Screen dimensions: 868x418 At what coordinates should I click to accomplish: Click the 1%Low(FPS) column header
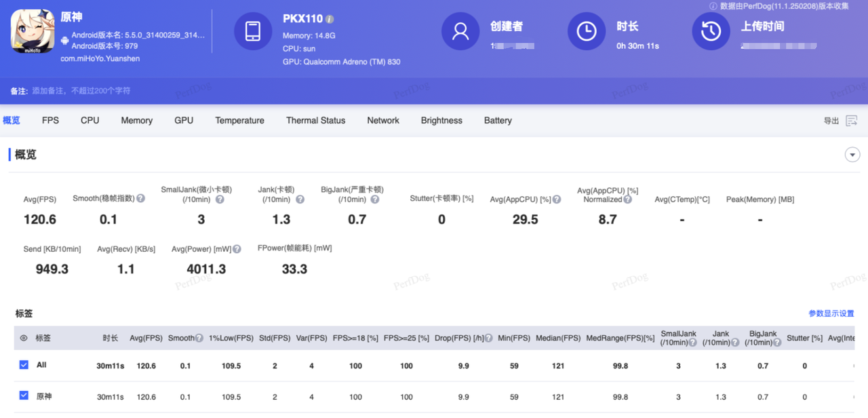click(x=231, y=338)
